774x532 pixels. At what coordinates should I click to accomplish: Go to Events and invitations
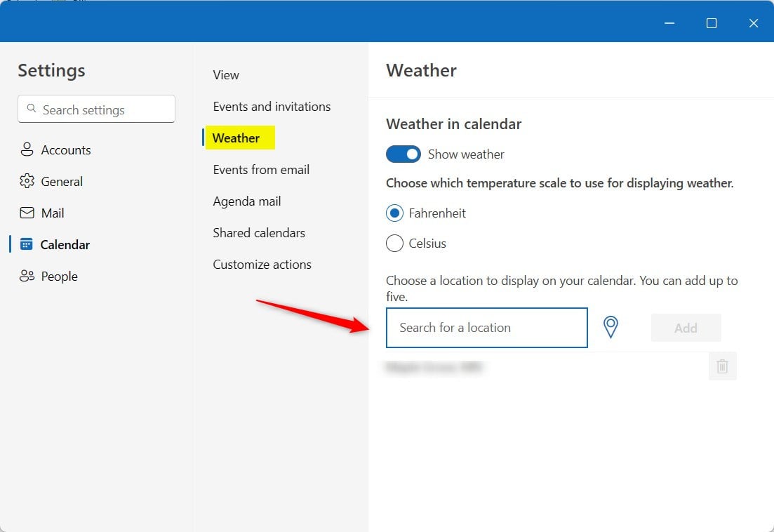[x=272, y=107]
